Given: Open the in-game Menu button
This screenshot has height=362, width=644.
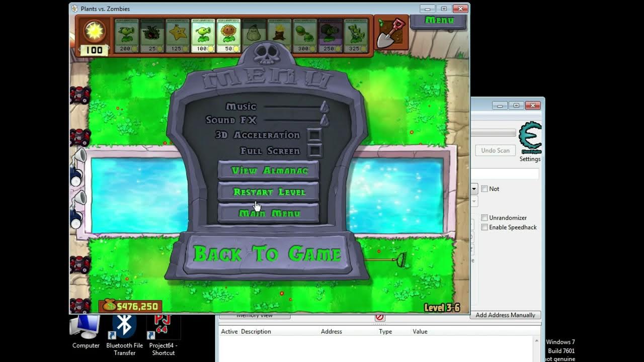Looking at the screenshot, I should point(439,21).
